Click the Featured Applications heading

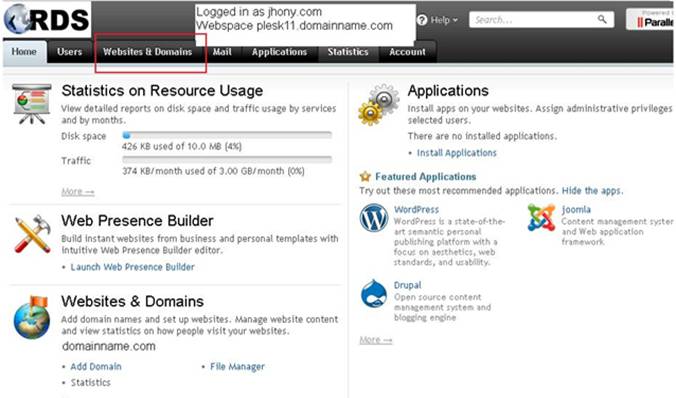tap(426, 176)
